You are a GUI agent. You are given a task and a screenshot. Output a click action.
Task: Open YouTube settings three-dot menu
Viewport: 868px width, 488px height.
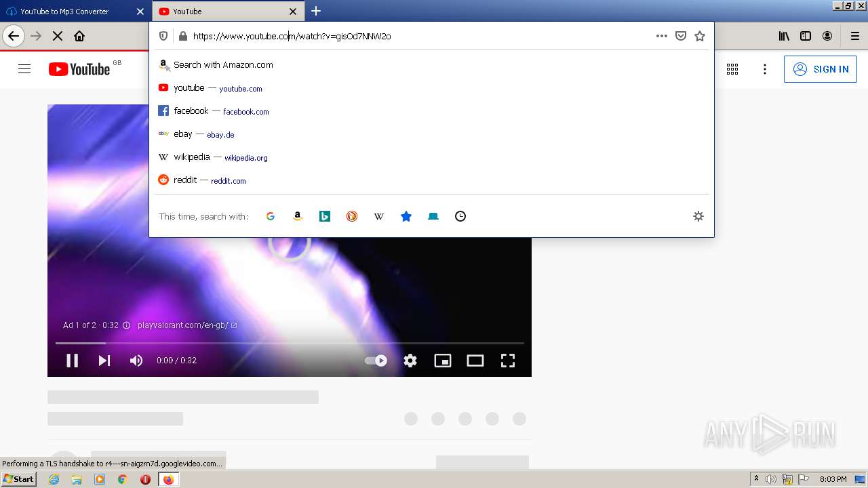(x=765, y=69)
